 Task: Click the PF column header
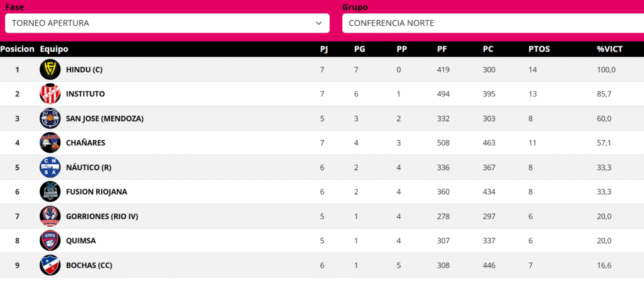click(442, 49)
